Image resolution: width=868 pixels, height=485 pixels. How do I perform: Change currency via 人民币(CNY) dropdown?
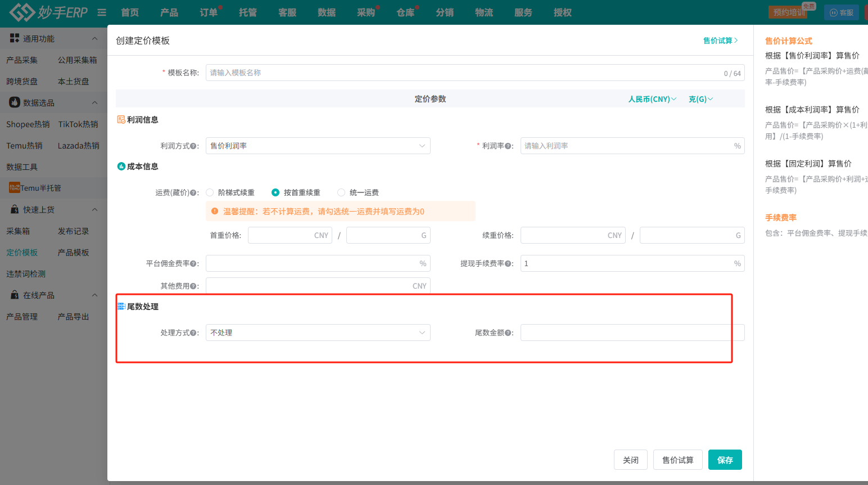pyautogui.click(x=652, y=99)
